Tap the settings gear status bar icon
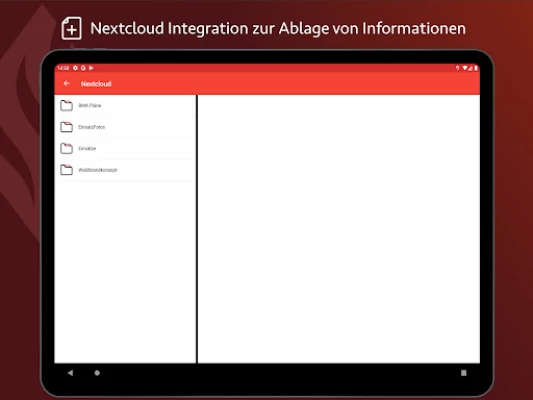 point(75,68)
